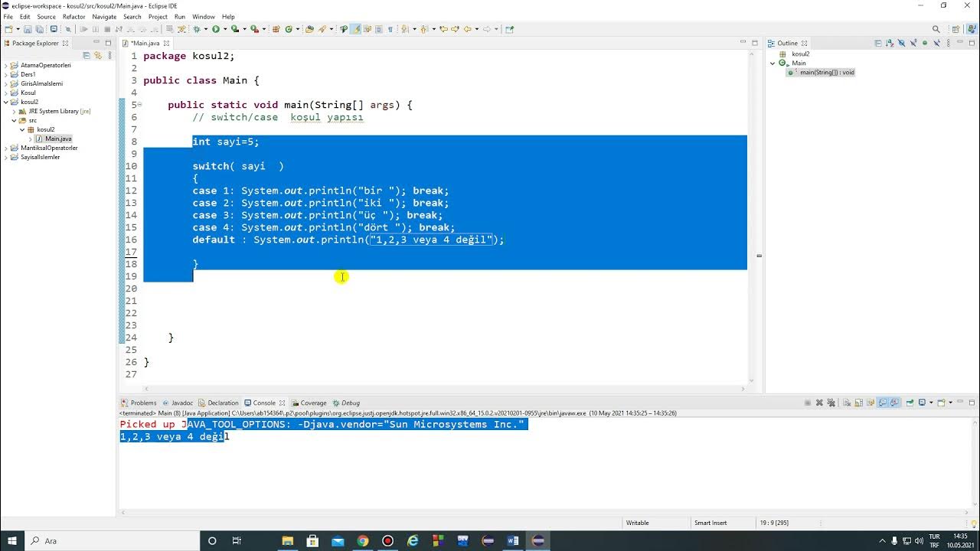Select Main.java in Package Explorer
Image resolution: width=980 pixels, height=551 pixels.
point(54,139)
